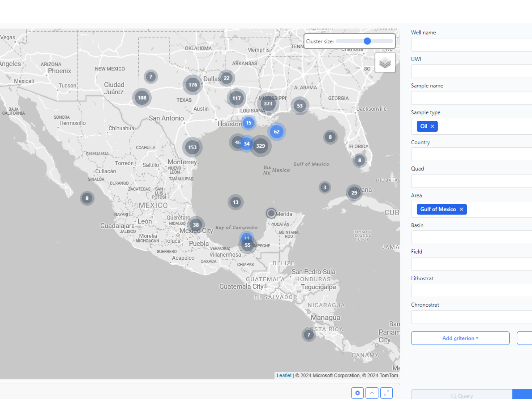
Task: Open the panel settings gear
Action: click(357, 393)
